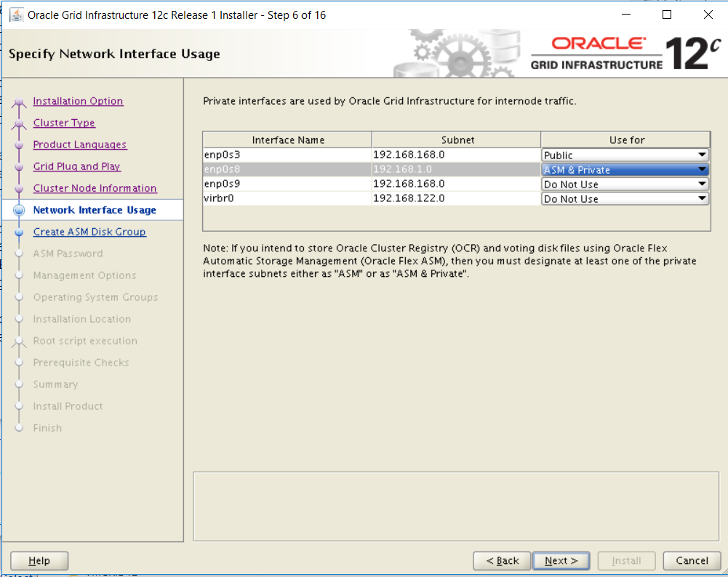Go to Create ASM Disk Group step
This screenshot has height=577, width=728.
(x=89, y=232)
